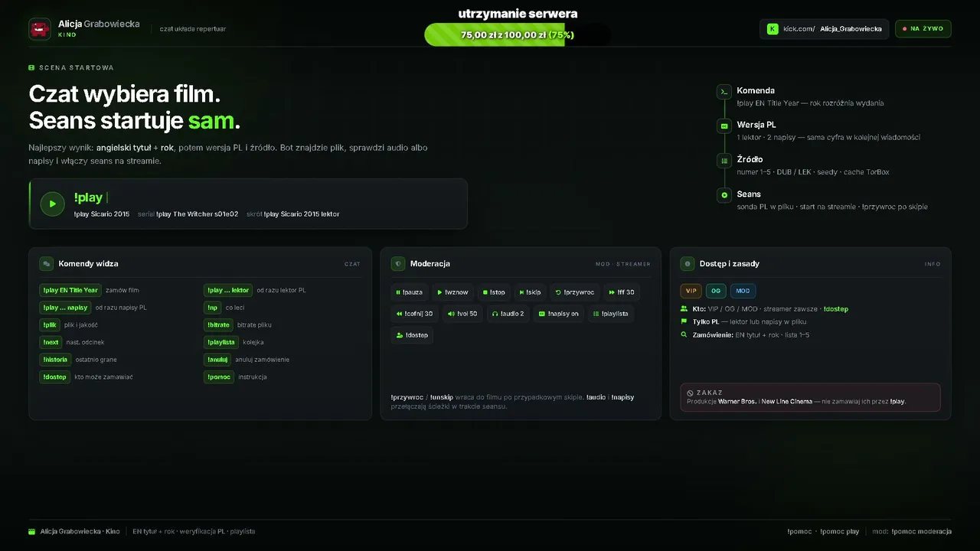Click the !play command input field
The height and width of the screenshot is (551, 980).
click(248, 204)
